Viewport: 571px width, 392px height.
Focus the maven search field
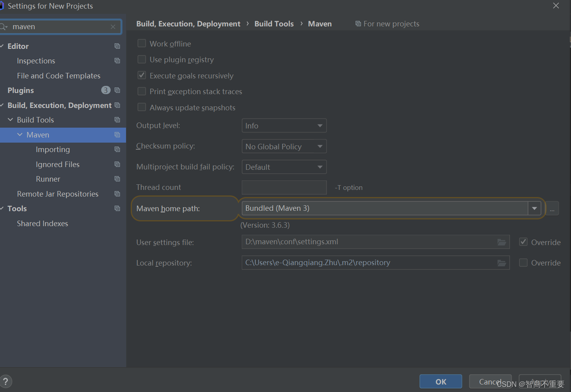tap(60, 27)
